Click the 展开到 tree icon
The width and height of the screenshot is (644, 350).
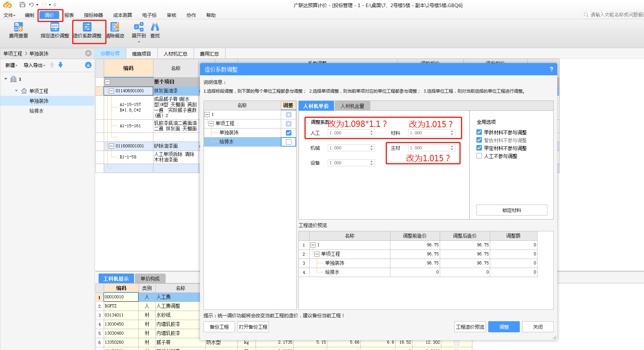pos(139,27)
